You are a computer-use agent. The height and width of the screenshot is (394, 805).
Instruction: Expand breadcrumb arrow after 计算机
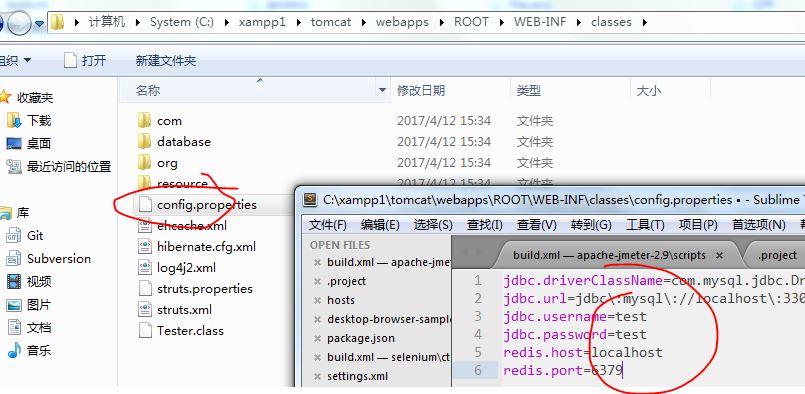pos(138,22)
